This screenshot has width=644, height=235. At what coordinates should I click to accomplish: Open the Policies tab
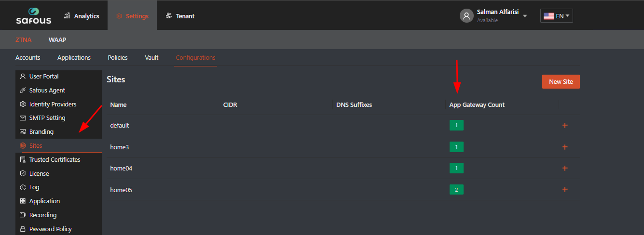tap(118, 58)
